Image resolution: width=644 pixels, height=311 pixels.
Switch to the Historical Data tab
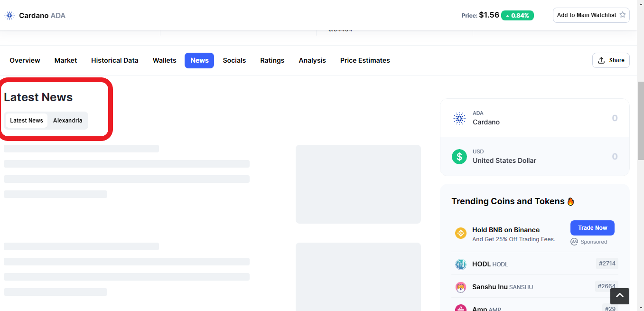click(x=115, y=60)
